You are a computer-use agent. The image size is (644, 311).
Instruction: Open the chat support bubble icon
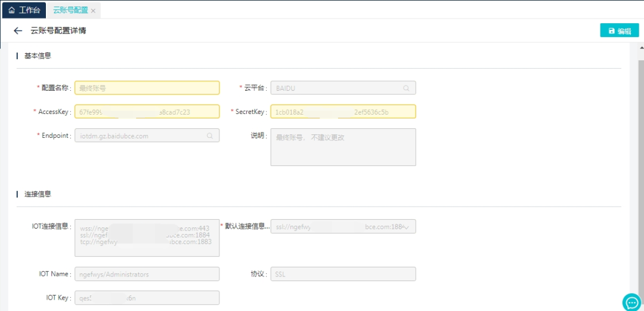(x=631, y=302)
